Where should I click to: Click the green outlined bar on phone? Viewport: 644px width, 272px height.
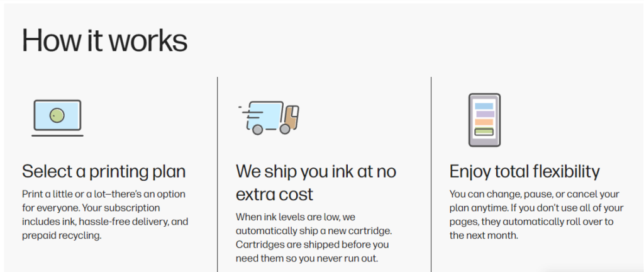tap(484, 132)
